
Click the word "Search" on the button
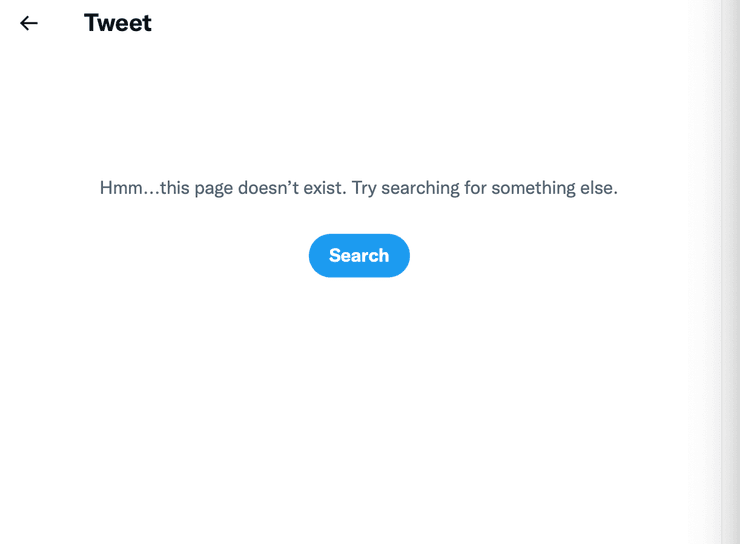(359, 255)
